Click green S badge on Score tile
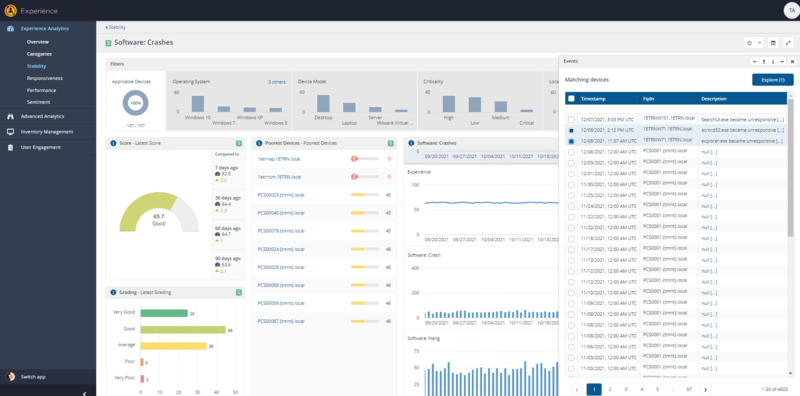 [239, 143]
